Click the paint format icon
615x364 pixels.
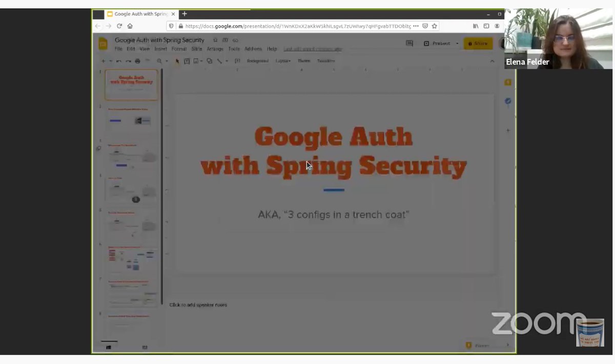point(147,61)
